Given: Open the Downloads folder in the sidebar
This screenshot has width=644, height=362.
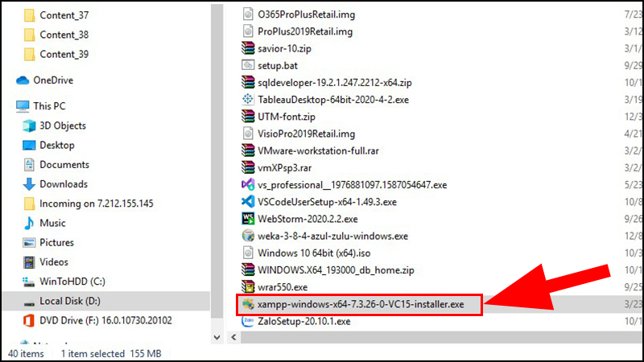Looking at the screenshot, I should point(64,184).
